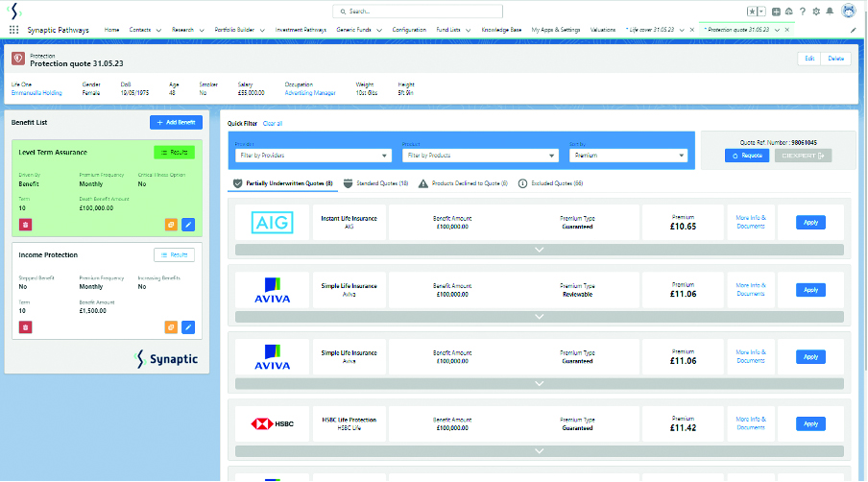This screenshot has height=482, width=868.
Task: Click the cloud upload icon in header
Action: [789, 12]
